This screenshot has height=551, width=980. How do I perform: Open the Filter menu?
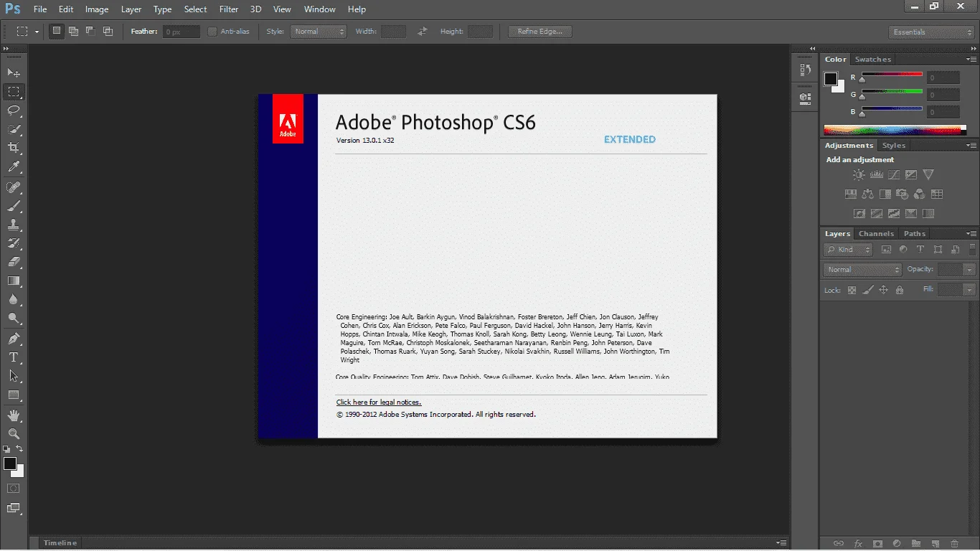(229, 9)
